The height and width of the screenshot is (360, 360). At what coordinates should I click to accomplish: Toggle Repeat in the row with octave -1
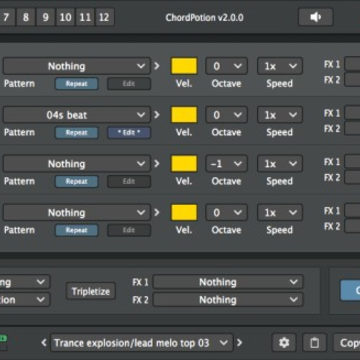[76, 182]
